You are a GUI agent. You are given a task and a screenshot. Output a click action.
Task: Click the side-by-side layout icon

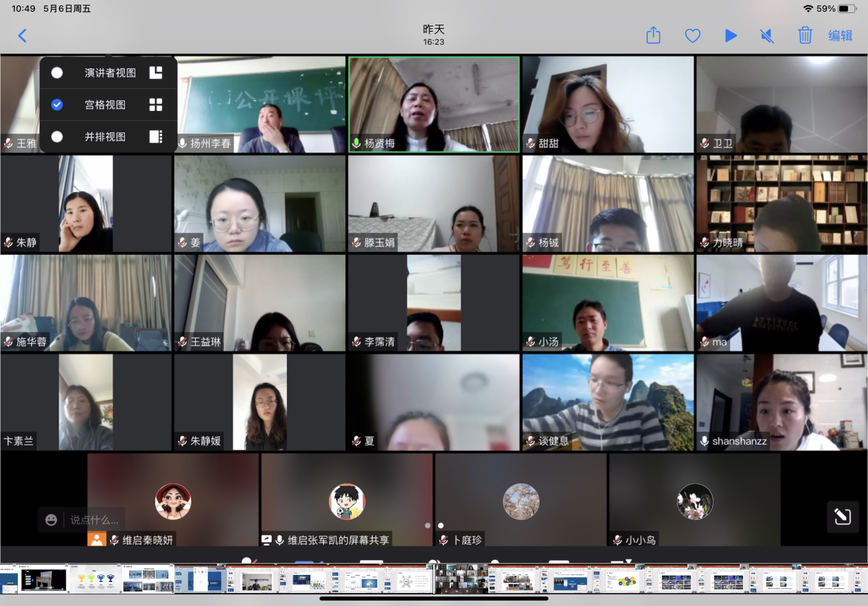[156, 137]
